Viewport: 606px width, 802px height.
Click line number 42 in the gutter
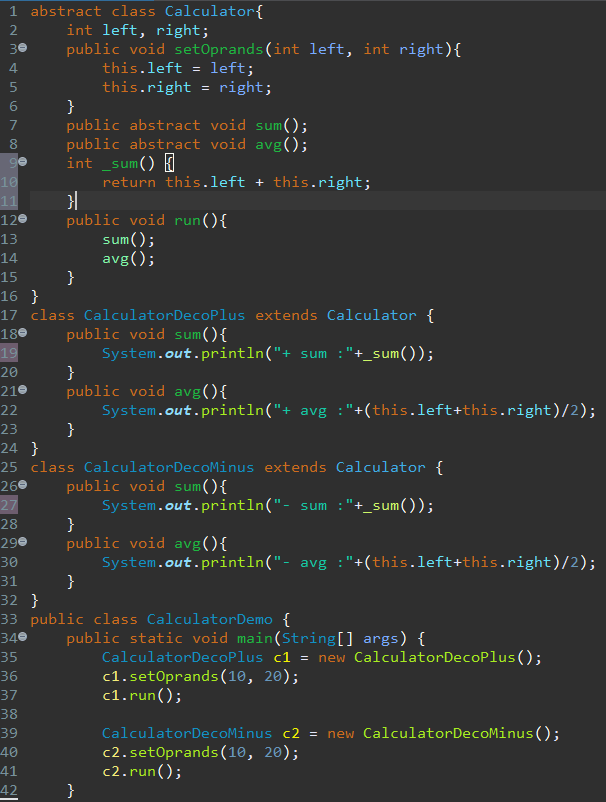coord(9,790)
